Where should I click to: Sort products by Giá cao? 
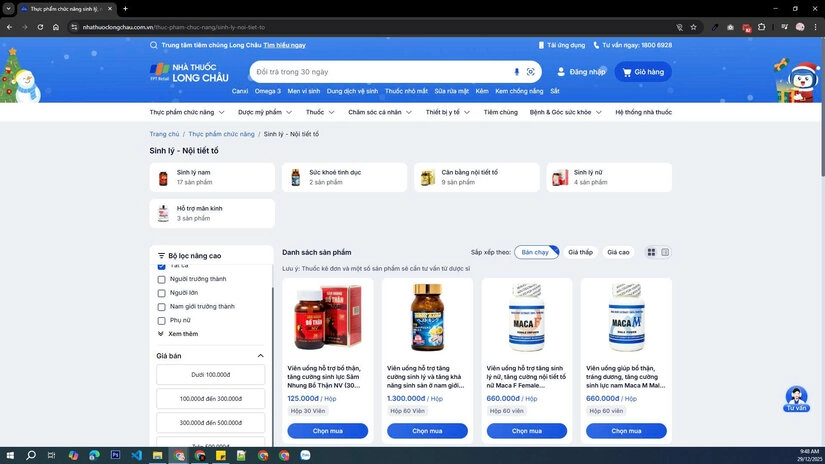click(x=618, y=253)
